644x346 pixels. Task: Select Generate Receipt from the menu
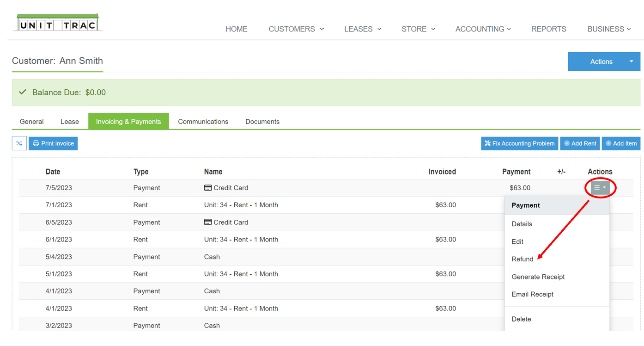(x=538, y=277)
